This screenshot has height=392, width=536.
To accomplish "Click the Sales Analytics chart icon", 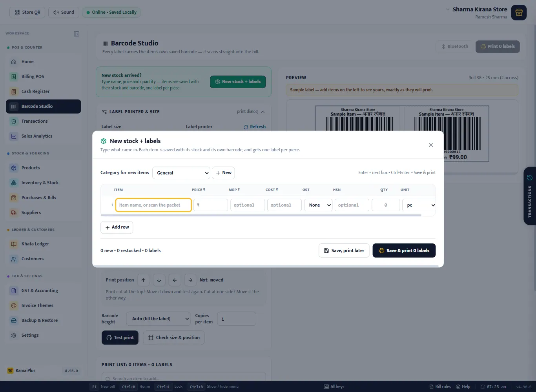I will point(14,136).
